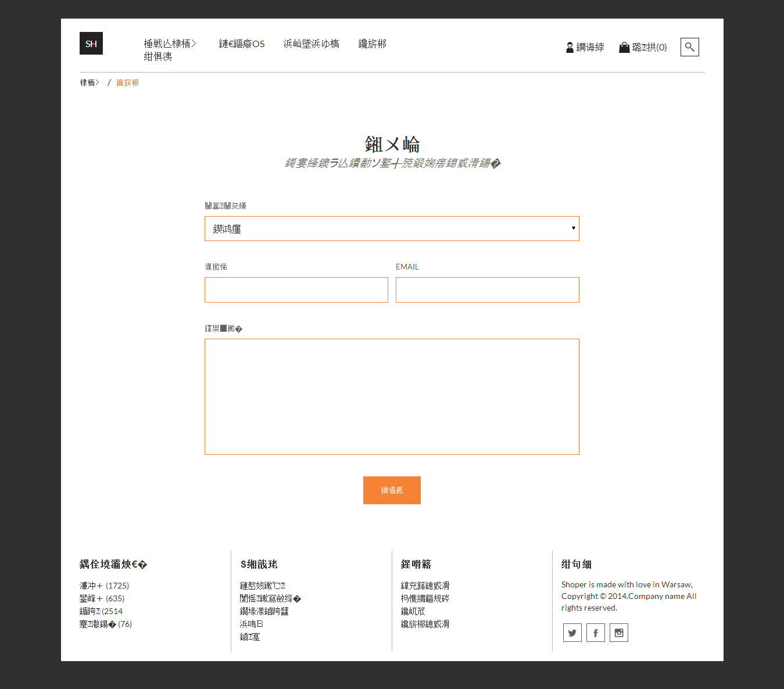784x689 pixels.
Task: Open the header menu item ending in OS
Action: (x=242, y=44)
